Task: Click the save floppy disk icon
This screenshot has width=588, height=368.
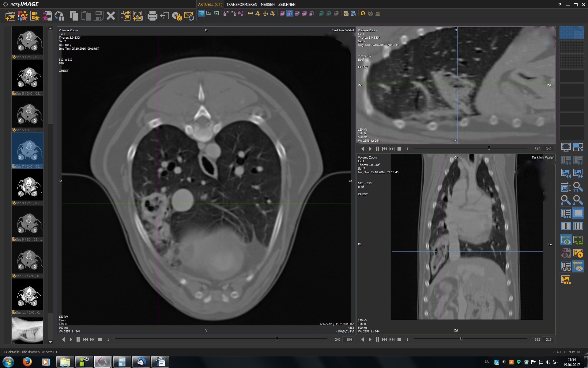Action: 98,16
